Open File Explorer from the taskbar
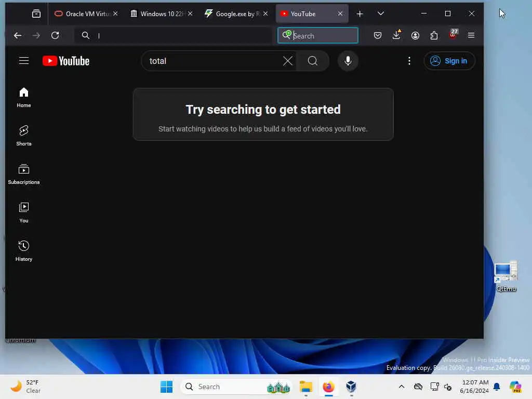This screenshot has width=532, height=399. coord(305,387)
